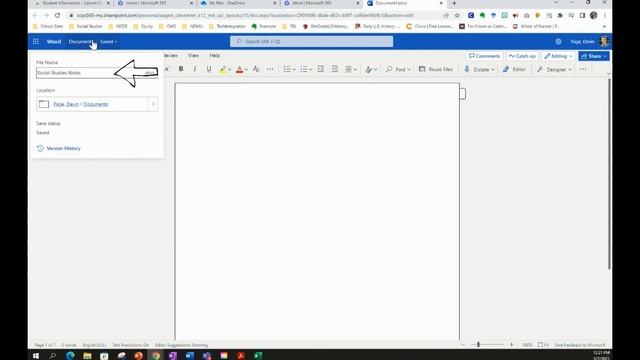The image size is (640, 360).
Task: Switch to the Home | Microsoft 365 tab
Action: pyautogui.click(x=154, y=4)
